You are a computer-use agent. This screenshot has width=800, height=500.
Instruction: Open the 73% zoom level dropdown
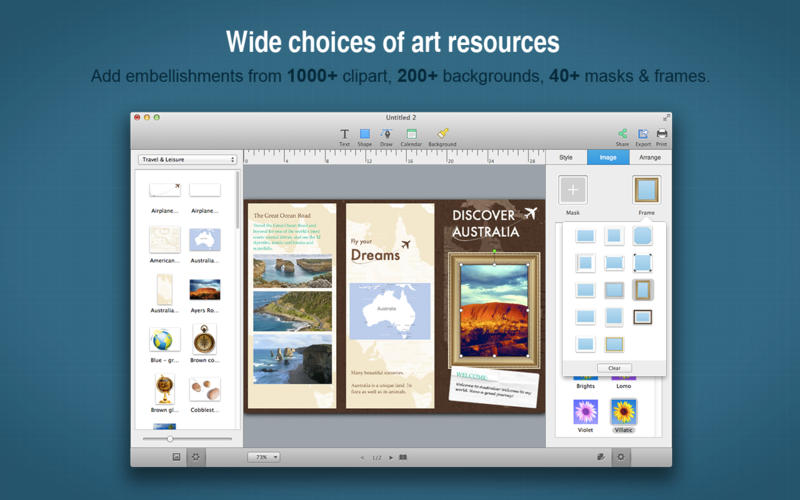[x=264, y=457]
